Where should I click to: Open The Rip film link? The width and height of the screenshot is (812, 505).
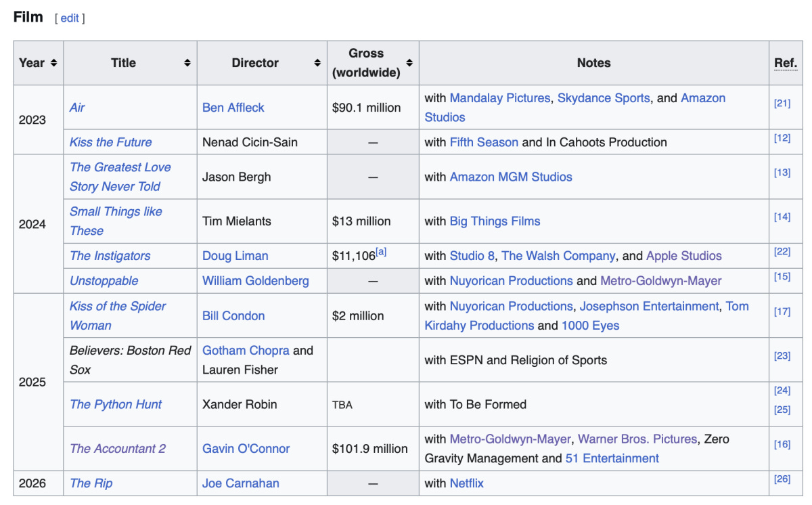tap(91, 483)
